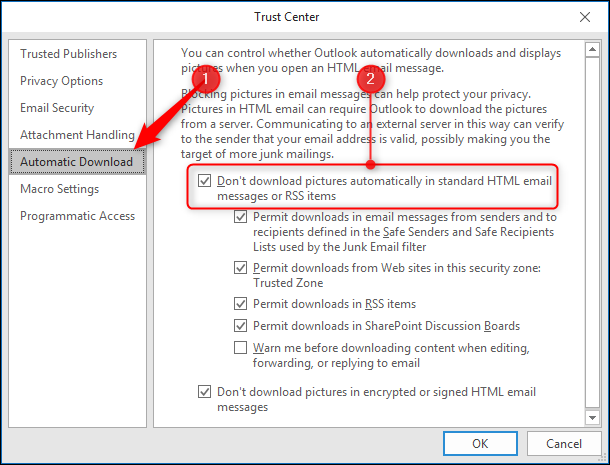Click the scrollbar down arrow
Viewport: 610px width, 465px height.
[592, 418]
